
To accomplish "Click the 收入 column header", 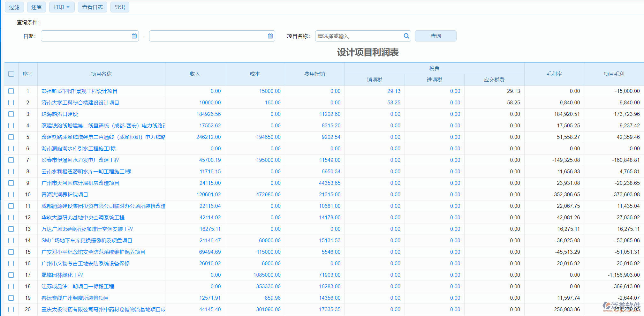I will [195, 74].
